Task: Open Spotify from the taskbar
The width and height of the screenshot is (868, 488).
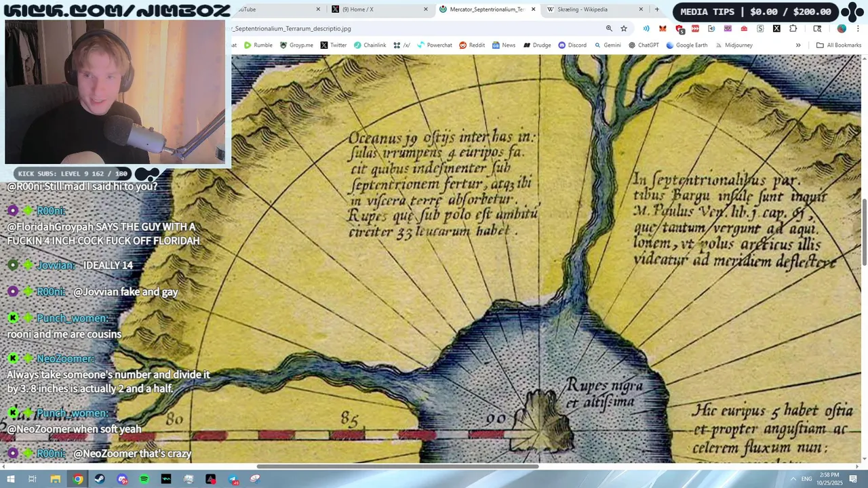Action: (x=144, y=479)
